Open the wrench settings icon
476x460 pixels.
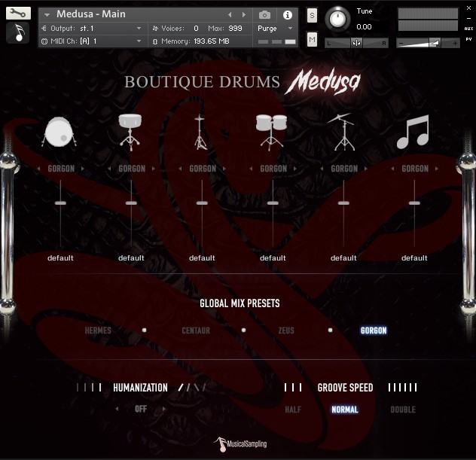[x=18, y=13]
